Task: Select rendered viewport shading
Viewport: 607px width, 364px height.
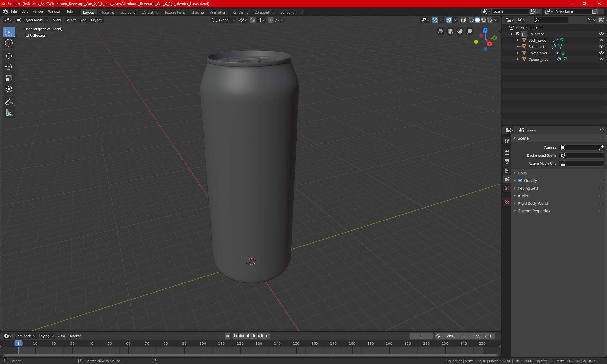Action: (489, 20)
